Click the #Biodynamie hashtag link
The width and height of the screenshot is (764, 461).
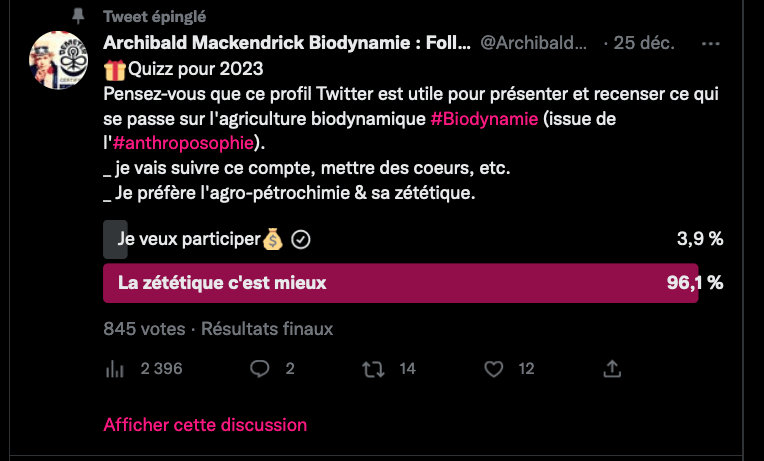[x=486, y=119]
